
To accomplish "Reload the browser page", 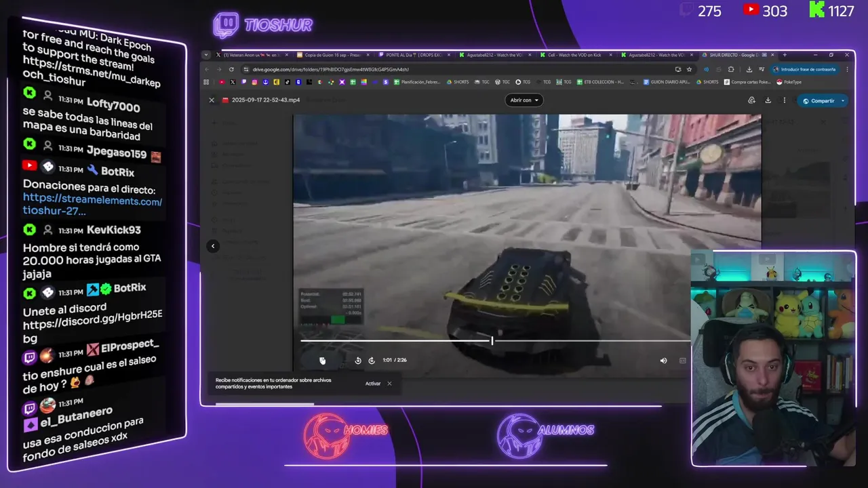I will 231,69.
